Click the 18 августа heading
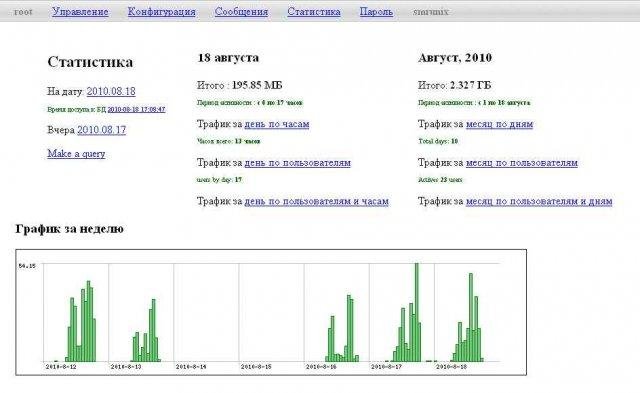Image resolution: width=640 pixels, height=393 pixels. point(228,58)
